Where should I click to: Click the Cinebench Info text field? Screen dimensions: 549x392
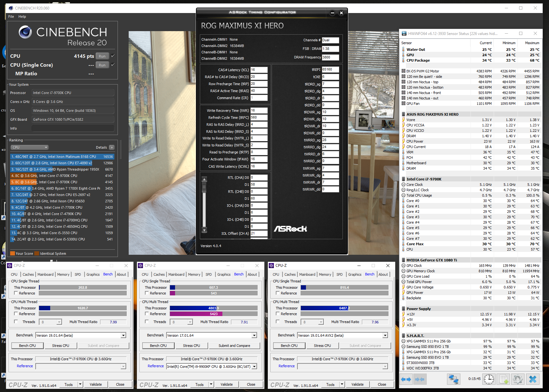click(73, 128)
